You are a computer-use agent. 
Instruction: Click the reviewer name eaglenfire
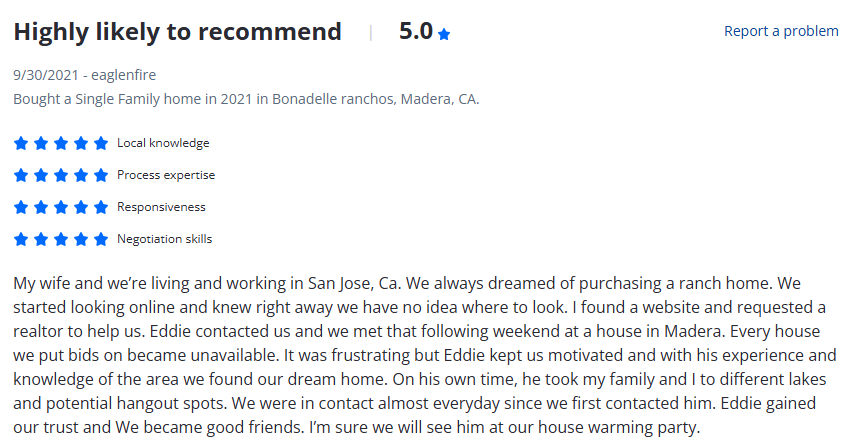[123, 75]
